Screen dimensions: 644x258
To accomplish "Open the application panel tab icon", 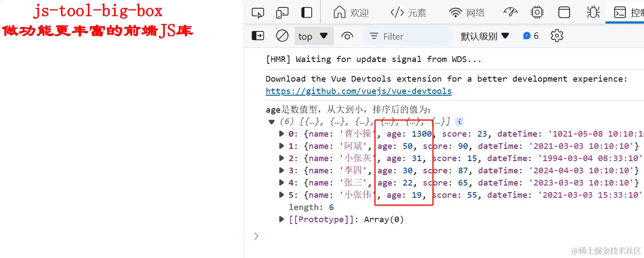I will tap(564, 12).
